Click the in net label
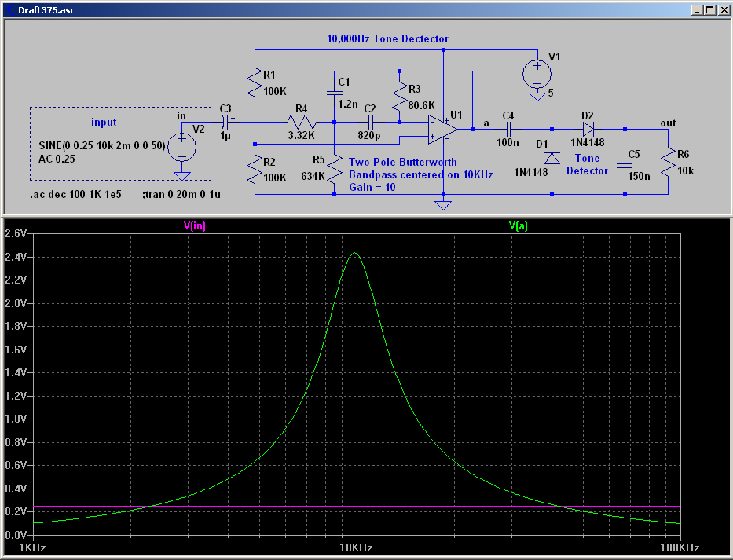This screenshot has width=733, height=560. tap(181, 115)
